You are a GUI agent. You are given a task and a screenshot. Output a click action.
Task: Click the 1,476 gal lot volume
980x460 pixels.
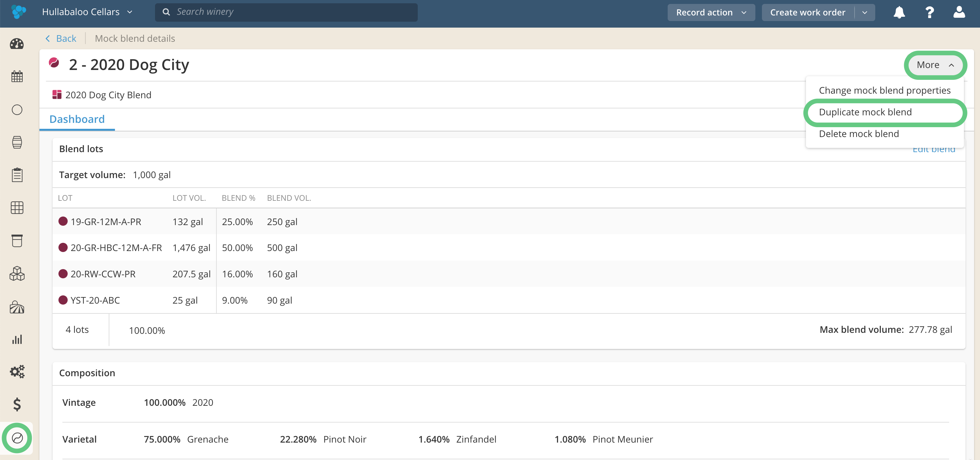pyautogui.click(x=191, y=248)
